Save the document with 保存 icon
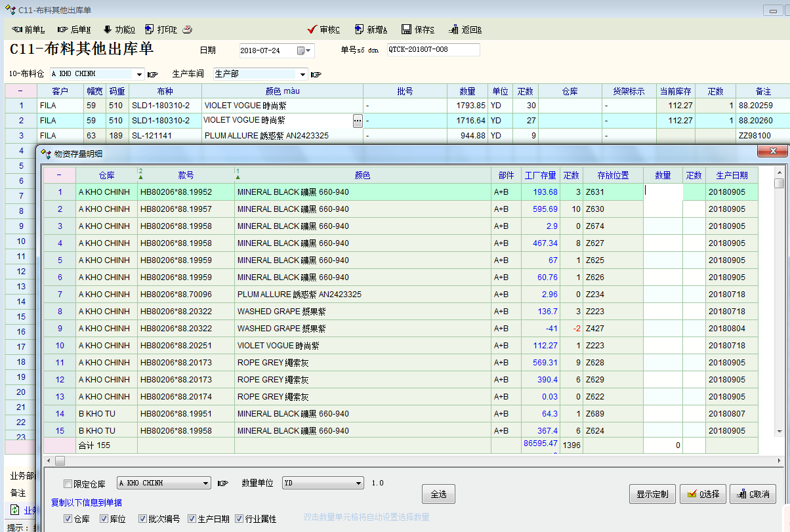The width and height of the screenshot is (790, 532). click(407, 30)
